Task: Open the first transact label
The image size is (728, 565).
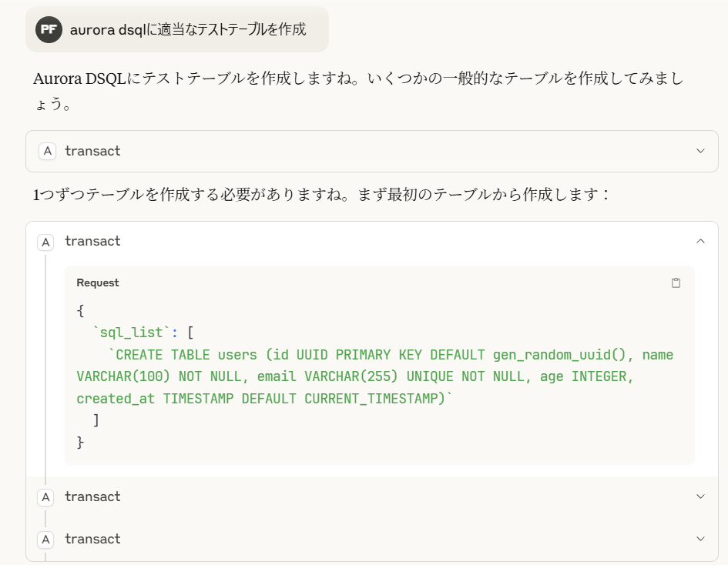Action: tap(92, 151)
